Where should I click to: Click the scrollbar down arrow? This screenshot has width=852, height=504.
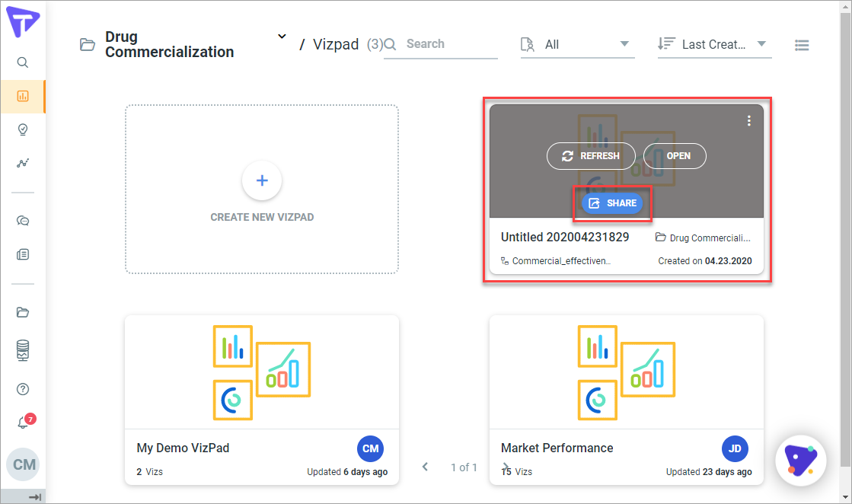[x=845, y=497]
